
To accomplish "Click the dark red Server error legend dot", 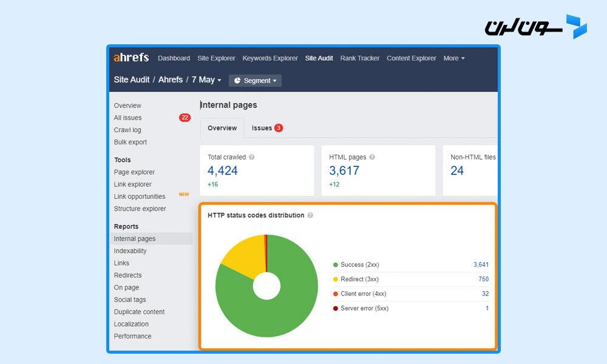I will click(336, 308).
